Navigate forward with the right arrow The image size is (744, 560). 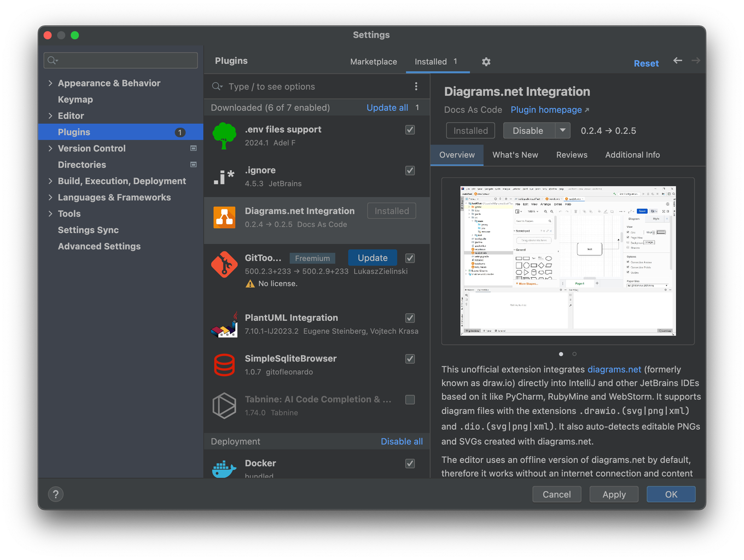coord(696,61)
